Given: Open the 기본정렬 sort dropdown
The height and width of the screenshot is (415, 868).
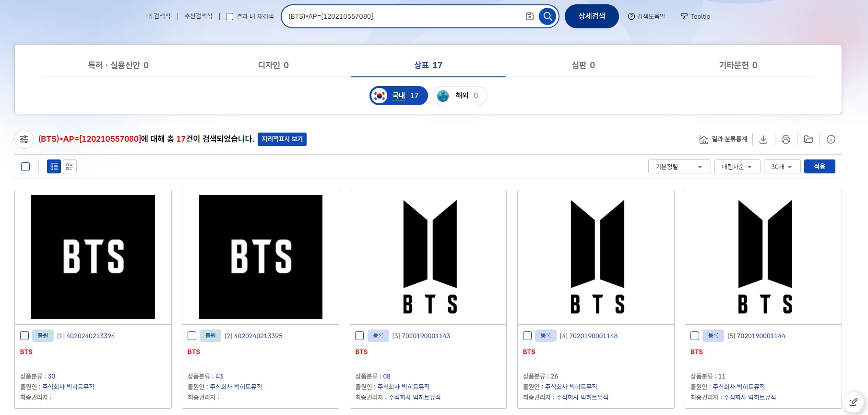Looking at the screenshot, I should coord(679,167).
